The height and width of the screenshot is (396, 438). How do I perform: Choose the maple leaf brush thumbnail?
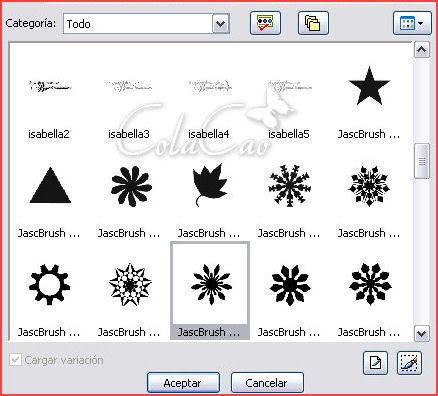pos(210,184)
